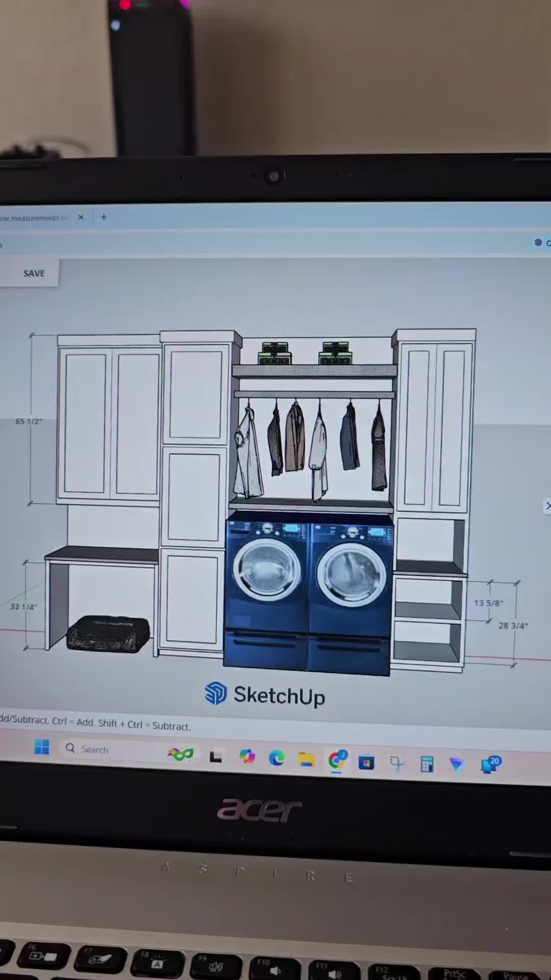Open a new browser tab
Viewport: 551px width, 980px height.
pyautogui.click(x=104, y=217)
